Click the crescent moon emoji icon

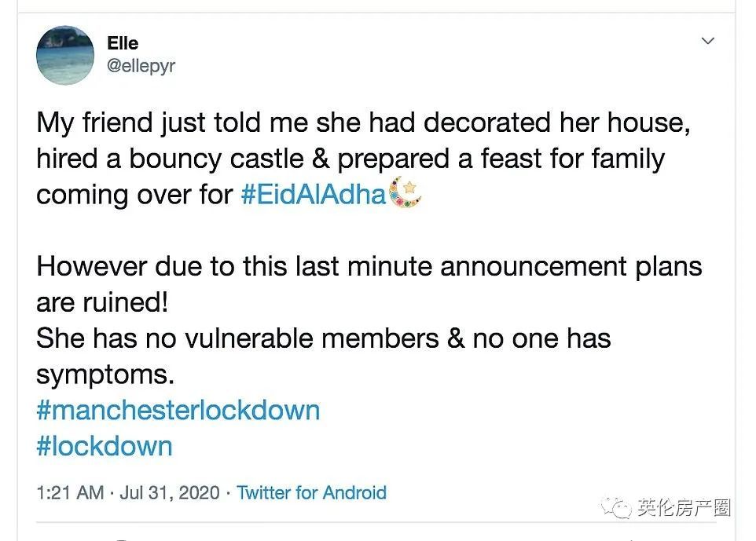tap(406, 193)
